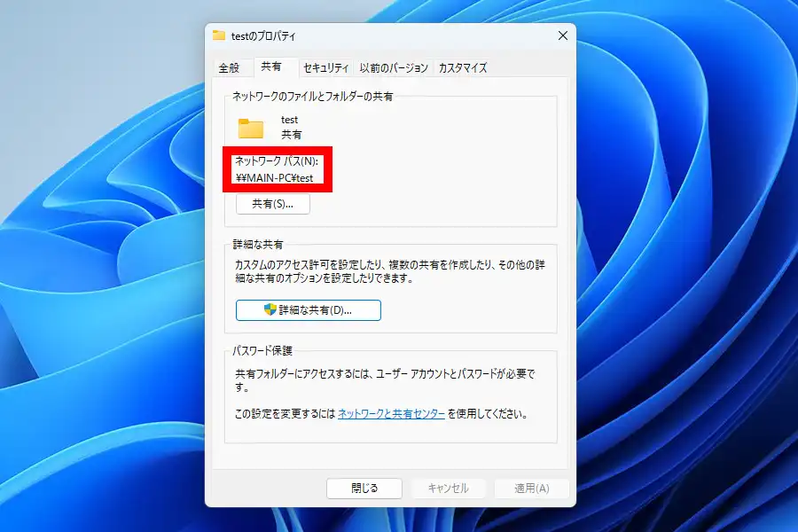The width and height of the screenshot is (798, 532).
Task: Go to the カスタマイズ tab
Action: (x=463, y=67)
